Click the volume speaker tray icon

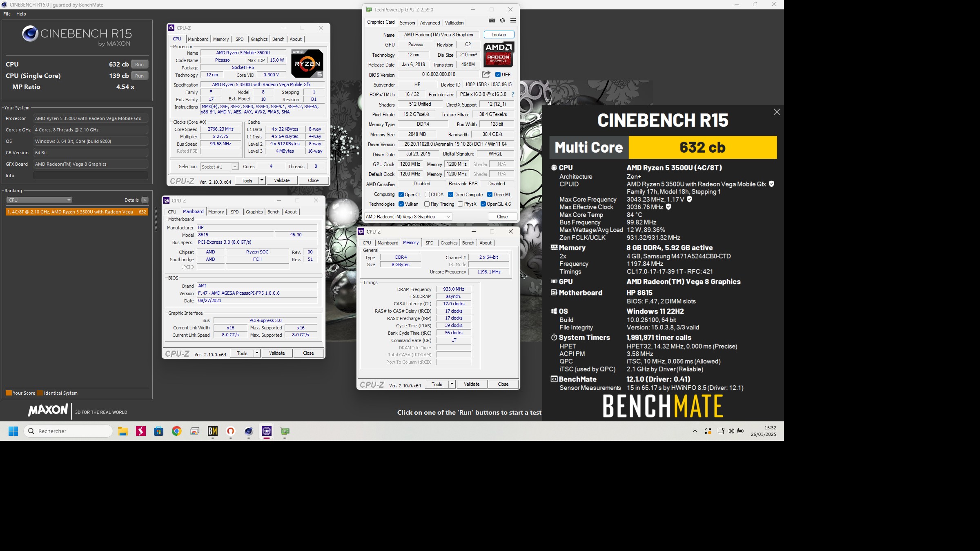[731, 431]
